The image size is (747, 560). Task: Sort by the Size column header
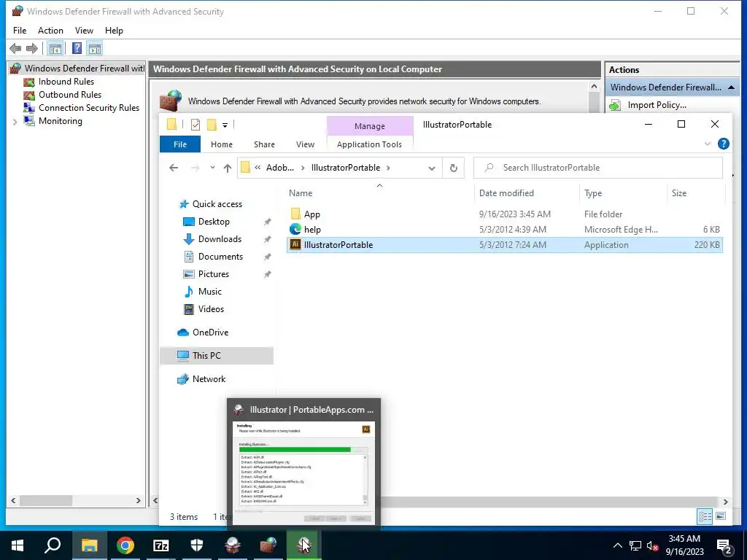click(x=695, y=192)
